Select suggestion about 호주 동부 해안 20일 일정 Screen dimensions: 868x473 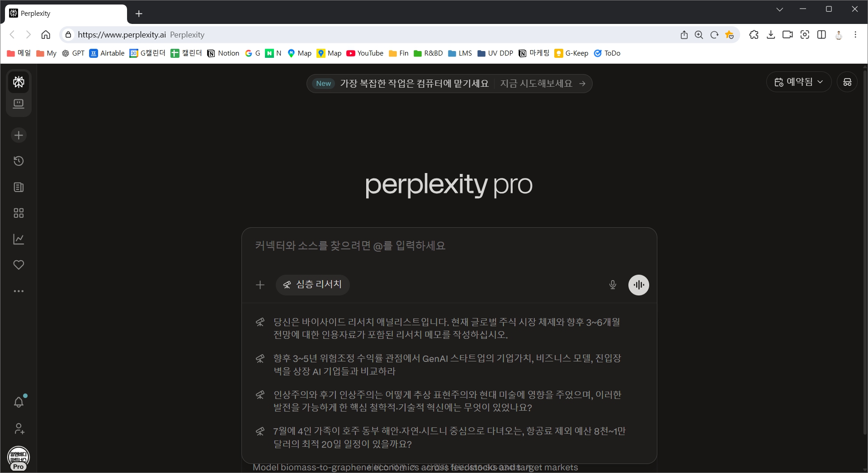448,437
